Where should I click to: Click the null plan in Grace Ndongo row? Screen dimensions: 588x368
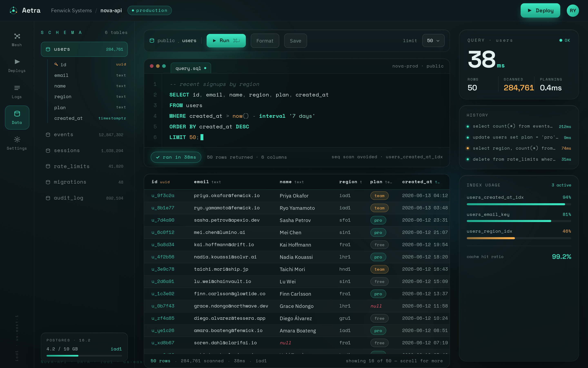(x=376, y=306)
